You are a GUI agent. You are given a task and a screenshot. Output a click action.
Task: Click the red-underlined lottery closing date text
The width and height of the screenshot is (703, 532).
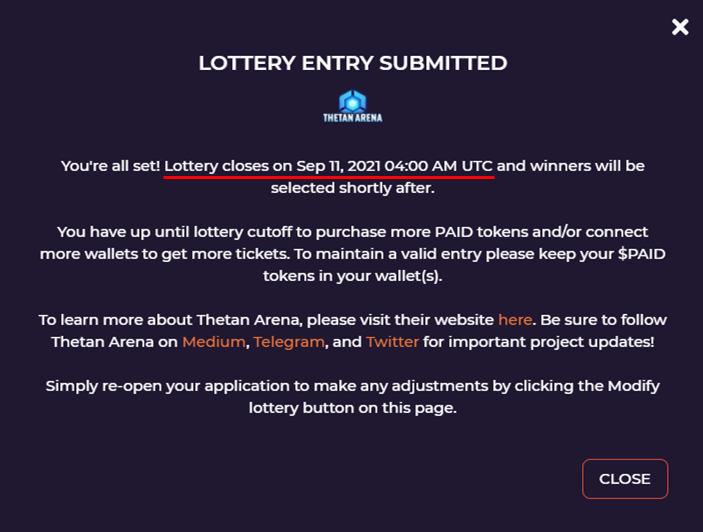coord(329,166)
